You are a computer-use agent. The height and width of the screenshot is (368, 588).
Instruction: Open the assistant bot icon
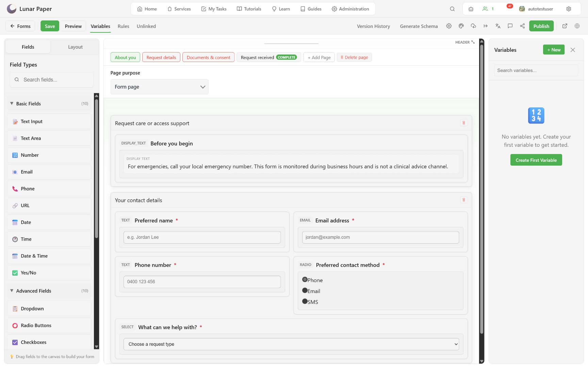[x=471, y=9]
